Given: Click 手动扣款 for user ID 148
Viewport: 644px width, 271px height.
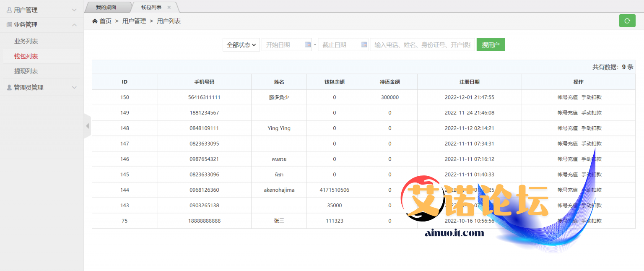Looking at the screenshot, I should pos(591,128).
